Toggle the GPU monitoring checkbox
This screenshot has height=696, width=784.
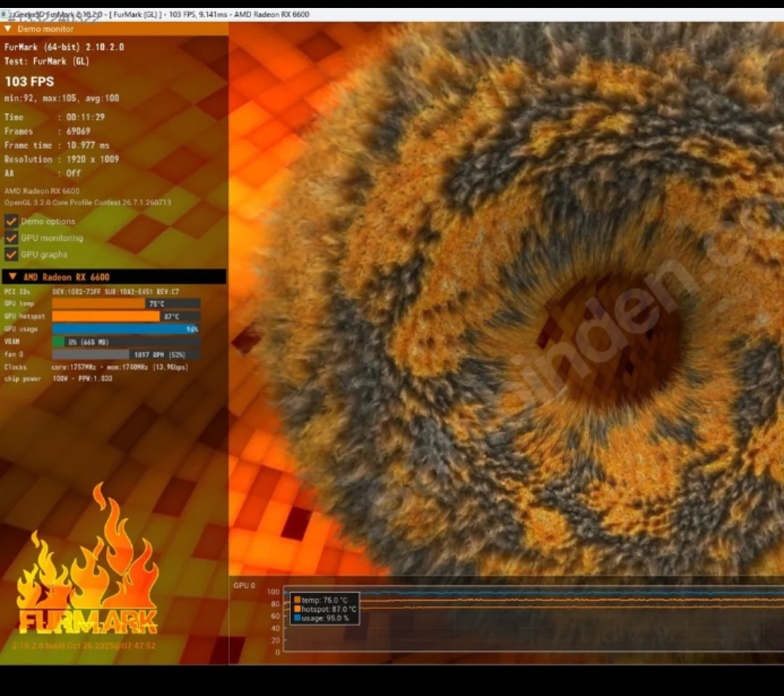pyautogui.click(x=11, y=238)
